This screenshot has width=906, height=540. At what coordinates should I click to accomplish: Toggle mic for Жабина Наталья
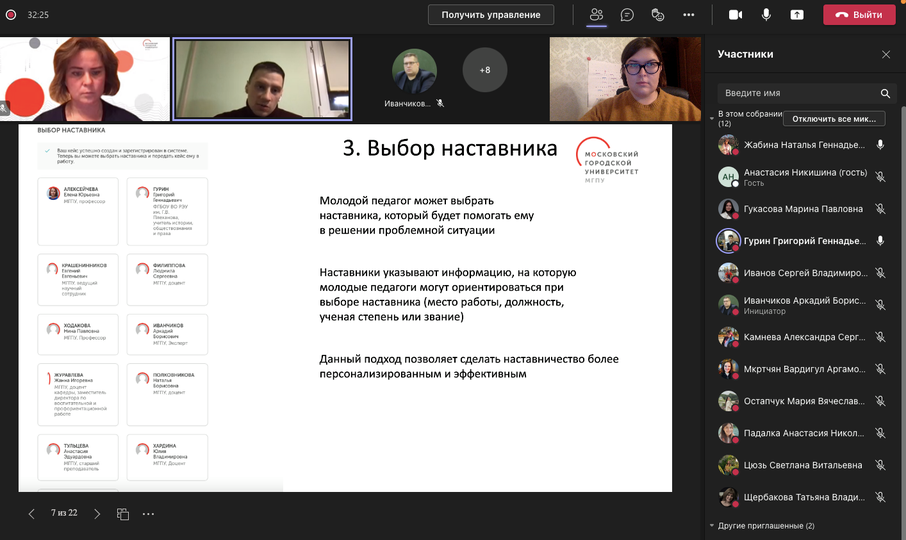[880, 145]
